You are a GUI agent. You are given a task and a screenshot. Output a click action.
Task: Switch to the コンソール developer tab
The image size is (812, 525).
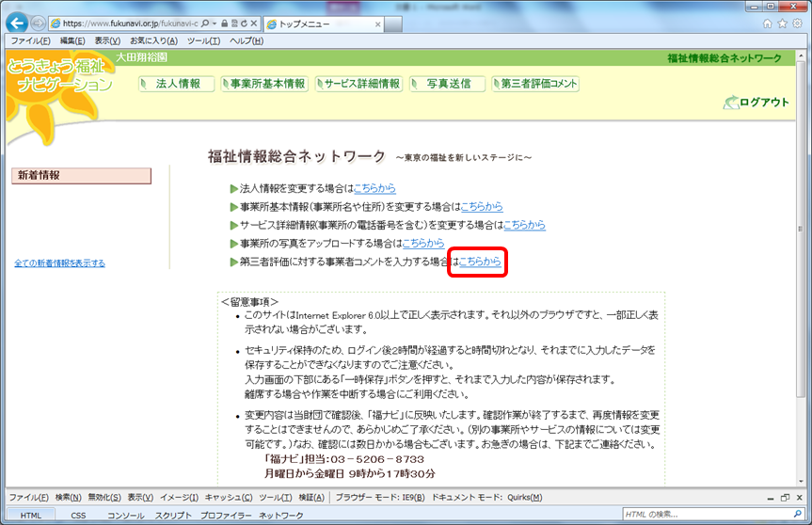click(x=125, y=516)
